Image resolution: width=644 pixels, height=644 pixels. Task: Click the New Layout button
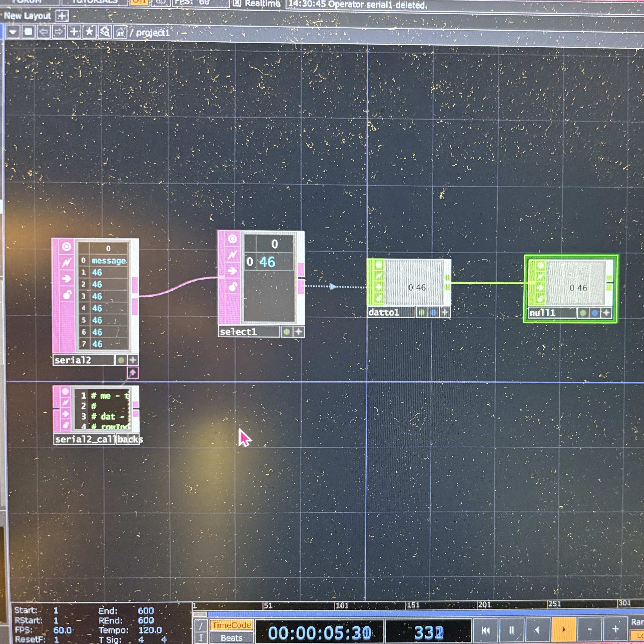click(x=28, y=15)
